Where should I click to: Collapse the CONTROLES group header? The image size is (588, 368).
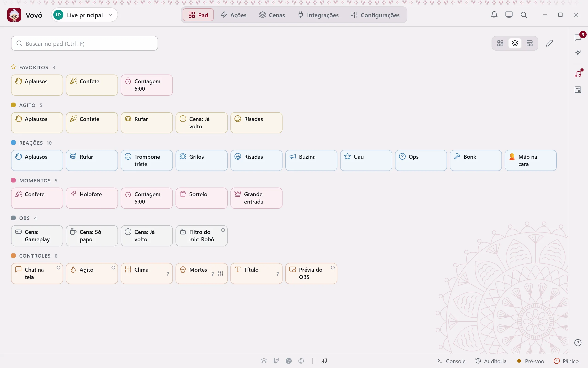(x=34, y=256)
